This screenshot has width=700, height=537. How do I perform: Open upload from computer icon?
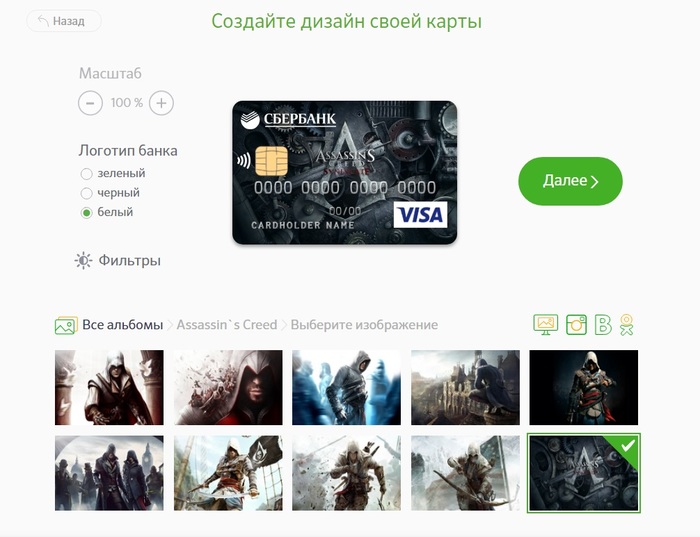pos(546,325)
